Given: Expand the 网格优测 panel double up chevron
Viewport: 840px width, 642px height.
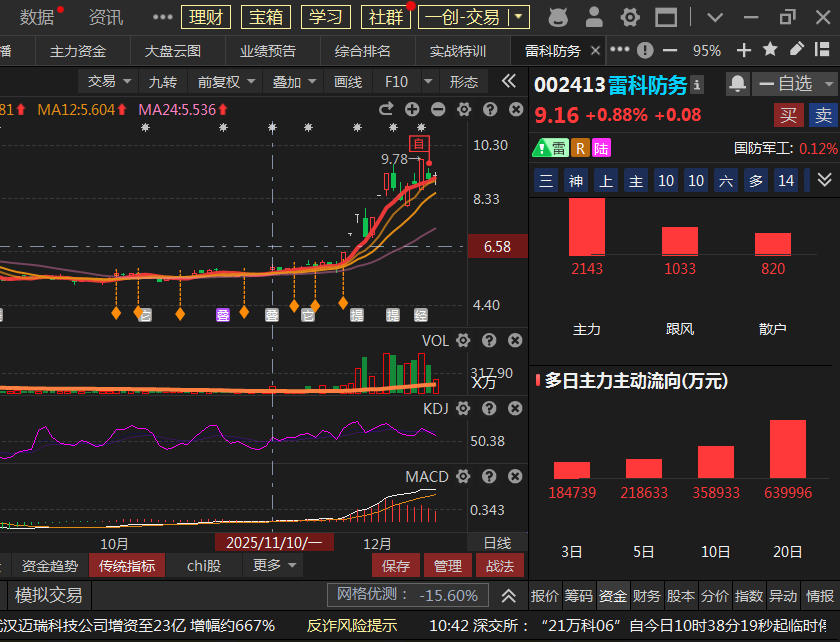Looking at the screenshot, I should [x=508, y=595].
